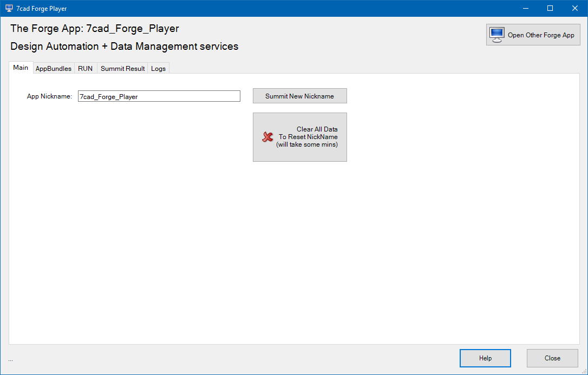Screen dimensions: 588x375
Task: Switch to the Main tab
Action: [x=21, y=68]
